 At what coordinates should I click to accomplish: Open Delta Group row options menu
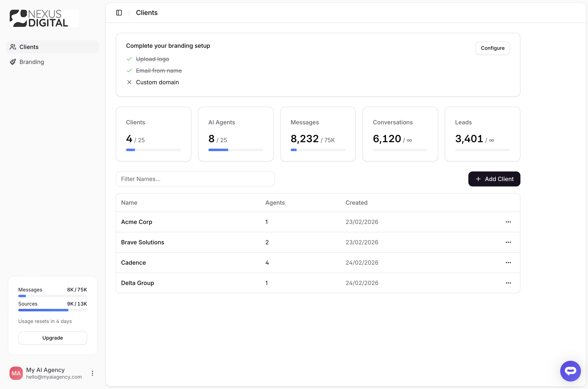(x=508, y=283)
